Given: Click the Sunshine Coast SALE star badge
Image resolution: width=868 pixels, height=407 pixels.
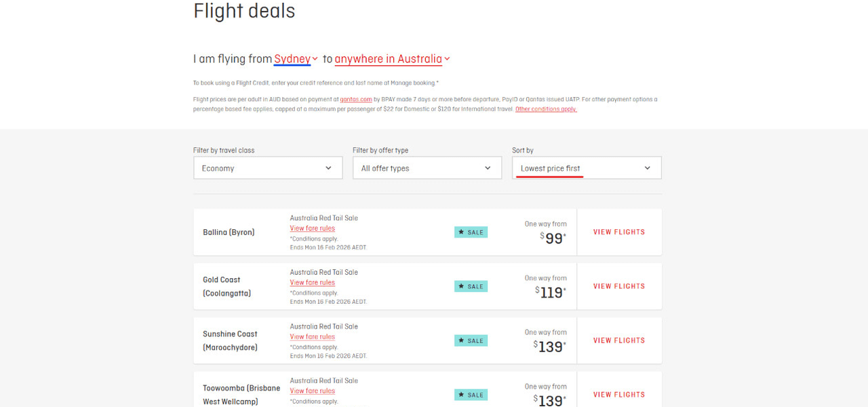Looking at the screenshot, I should pyautogui.click(x=471, y=341).
